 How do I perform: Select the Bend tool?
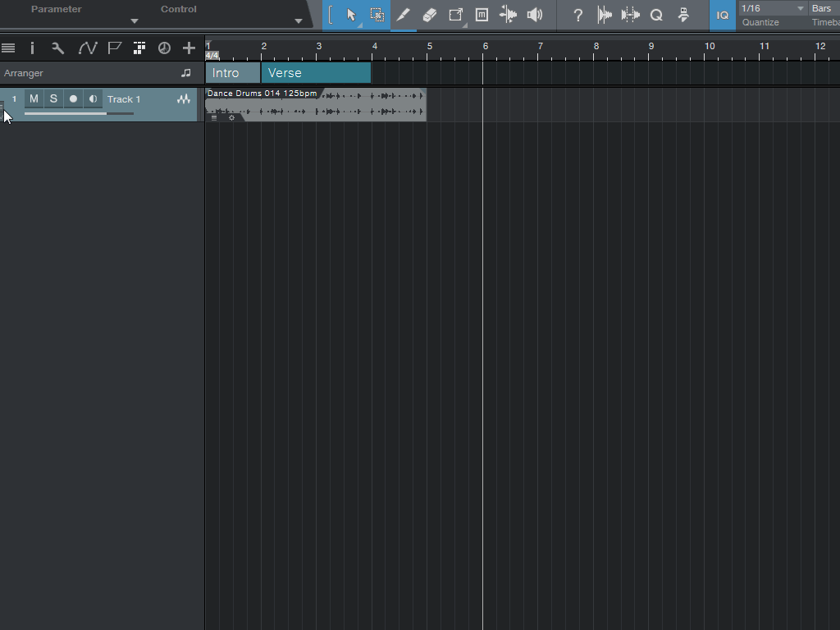508,15
